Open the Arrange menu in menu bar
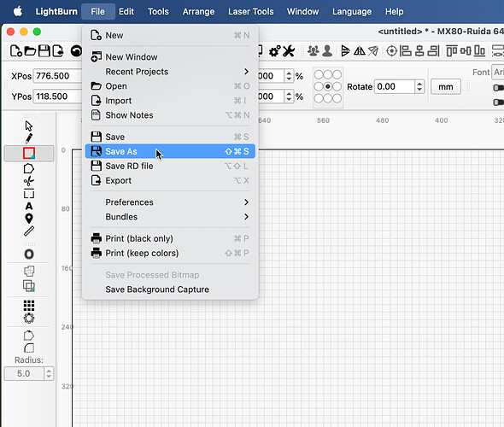 198,12
